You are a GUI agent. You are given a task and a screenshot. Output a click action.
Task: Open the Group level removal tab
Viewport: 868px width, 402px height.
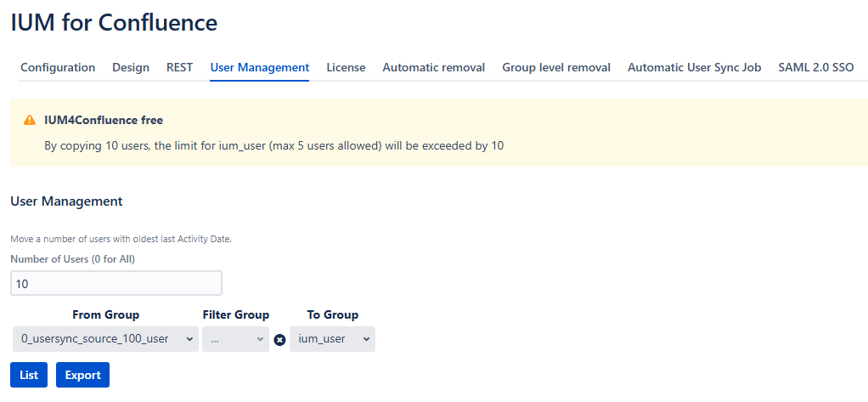pyautogui.click(x=556, y=67)
